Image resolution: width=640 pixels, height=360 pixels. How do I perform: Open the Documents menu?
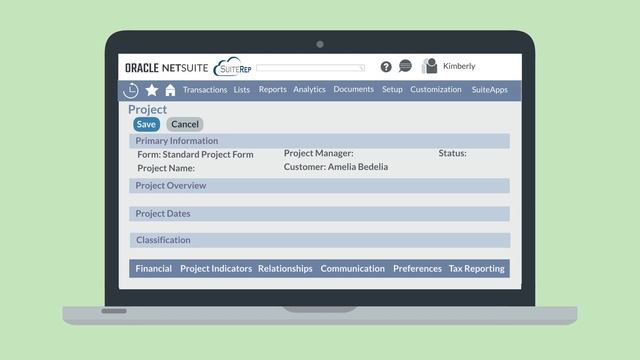353,89
